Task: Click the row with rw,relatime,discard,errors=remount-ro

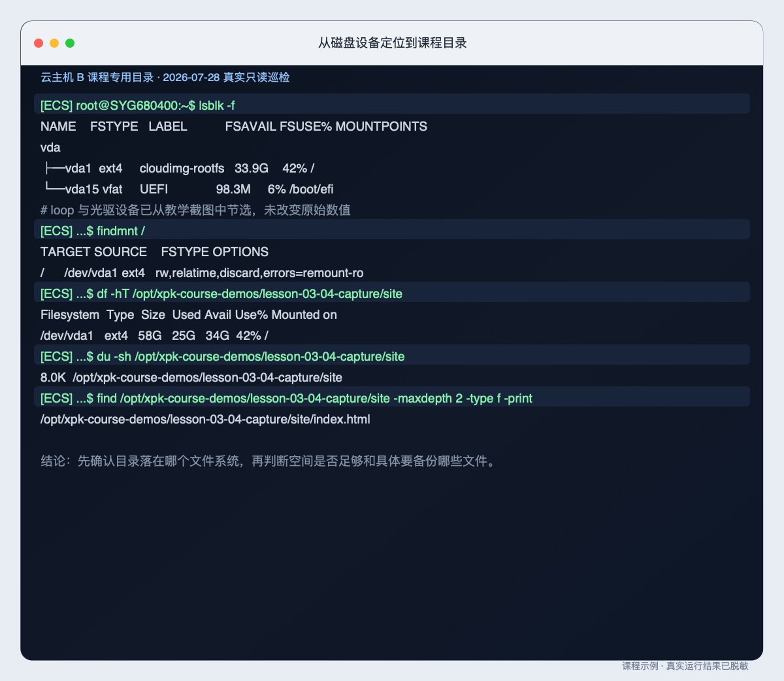Action: tap(202, 273)
